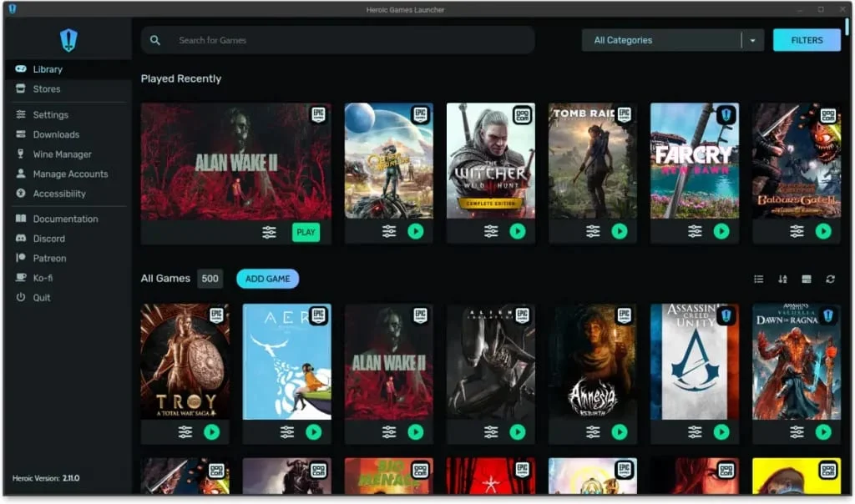
Task: Open settings for The Outer Worlds
Action: point(389,232)
